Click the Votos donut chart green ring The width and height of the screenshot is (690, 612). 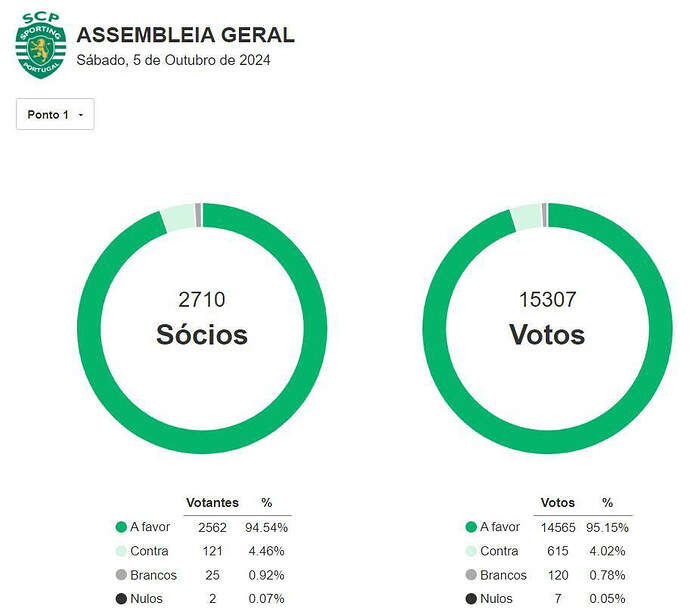pyautogui.click(x=436, y=328)
